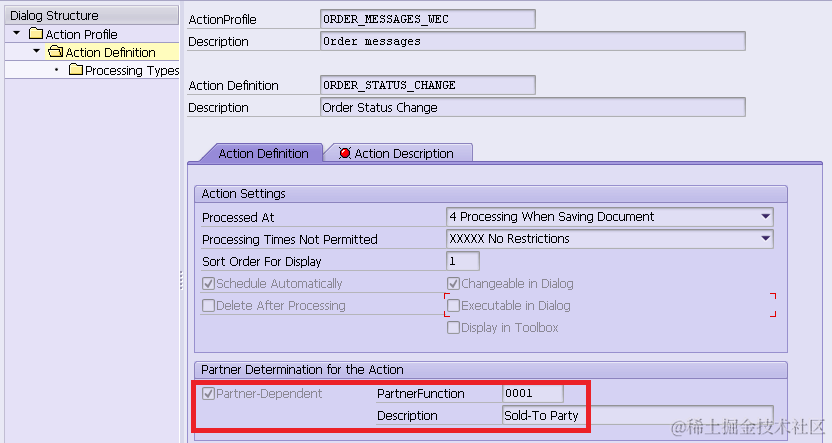Click the PartnerFunction label

[420, 394]
